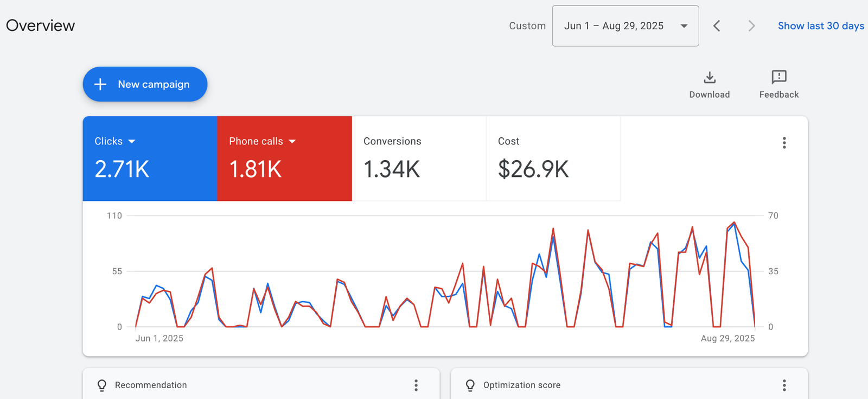868x399 pixels.
Task: Click the Optimization score lightbulb icon
Action: click(x=470, y=385)
